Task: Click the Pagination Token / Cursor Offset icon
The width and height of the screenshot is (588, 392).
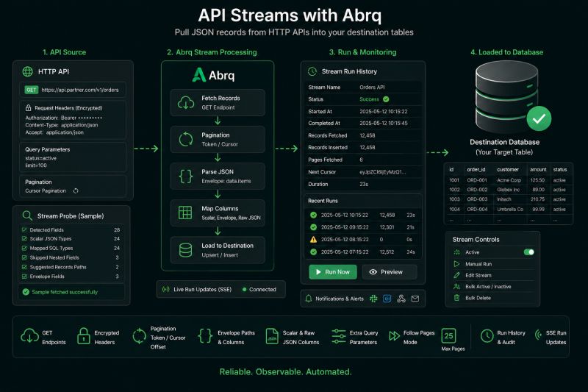Action: pyautogui.click(x=139, y=336)
